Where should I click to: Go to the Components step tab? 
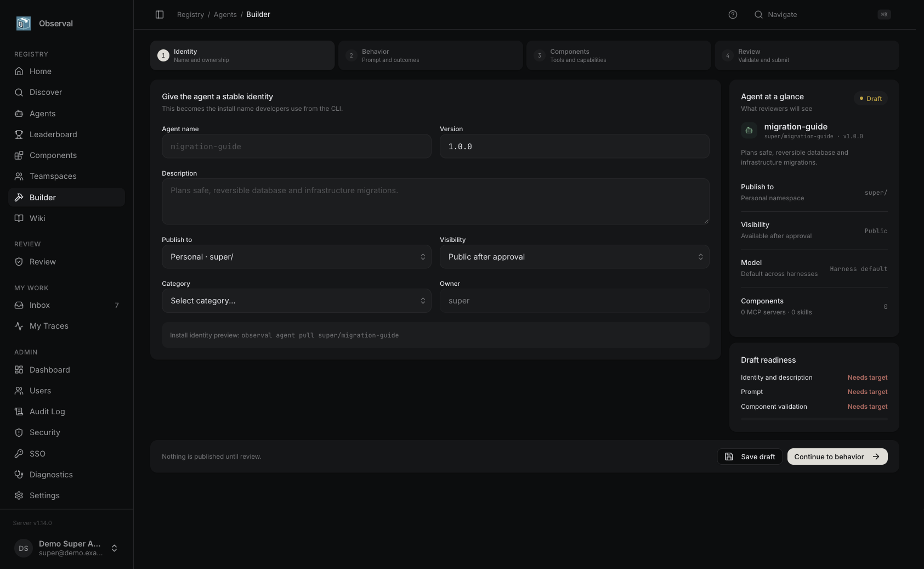click(619, 55)
